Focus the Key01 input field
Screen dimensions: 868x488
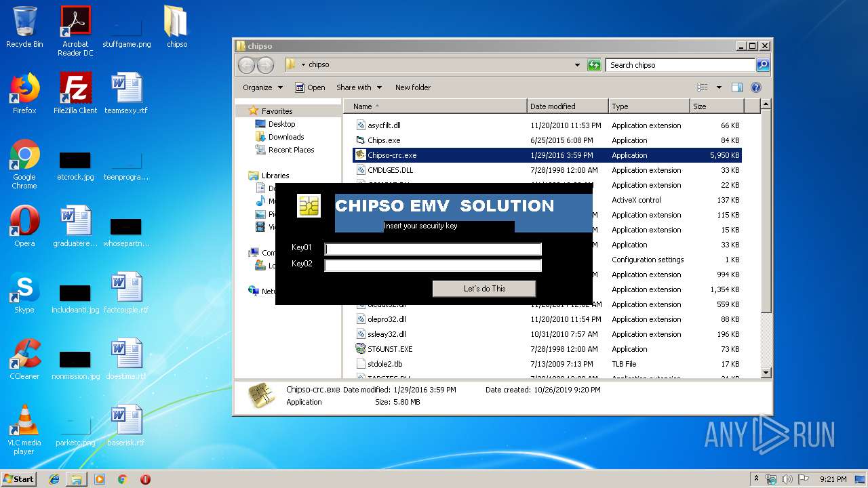coord(433,249)
